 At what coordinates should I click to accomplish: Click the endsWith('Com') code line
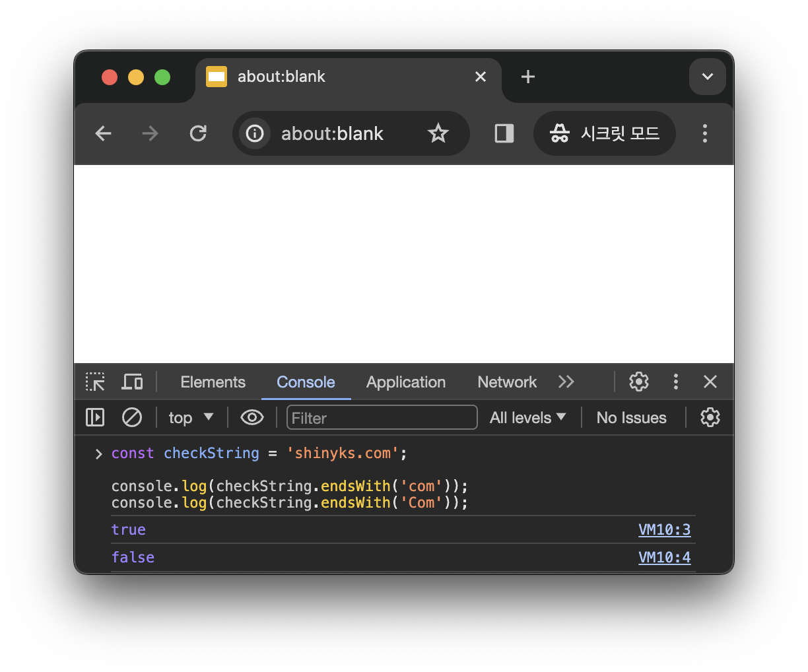click(289, 503)
